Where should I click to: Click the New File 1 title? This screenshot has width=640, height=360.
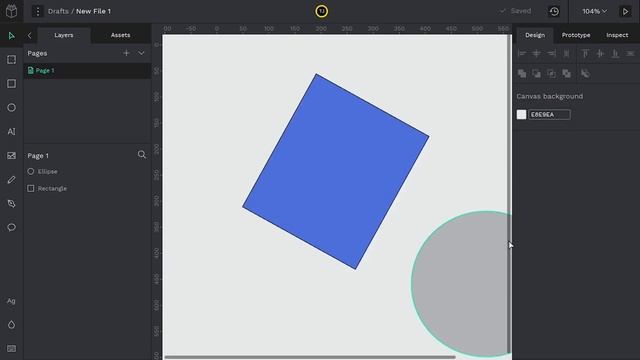(x=93, y=11)
